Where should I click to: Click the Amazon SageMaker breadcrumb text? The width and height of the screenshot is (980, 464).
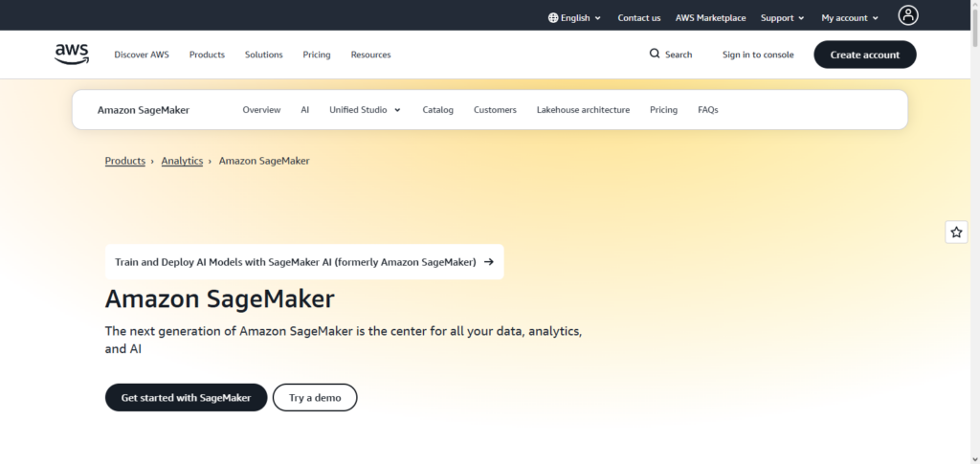click(264, 161)
